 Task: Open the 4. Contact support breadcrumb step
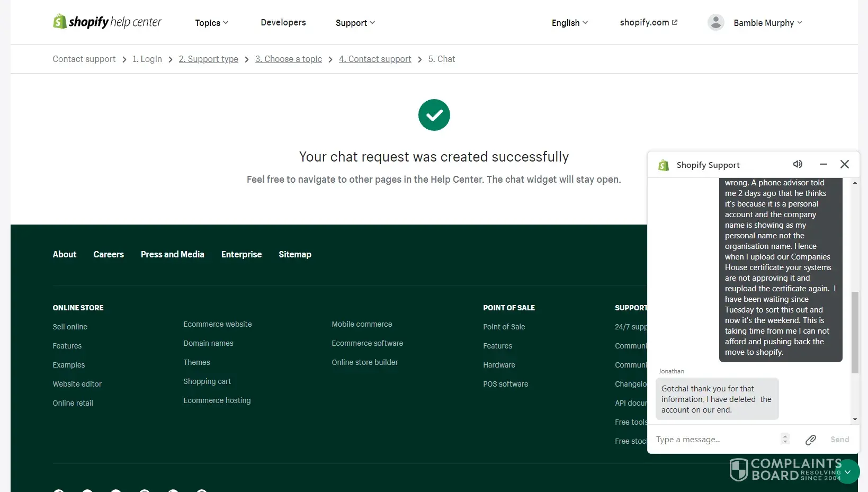375,59
